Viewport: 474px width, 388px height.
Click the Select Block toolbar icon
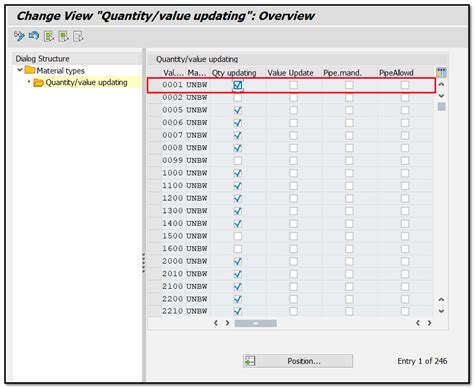63,36
